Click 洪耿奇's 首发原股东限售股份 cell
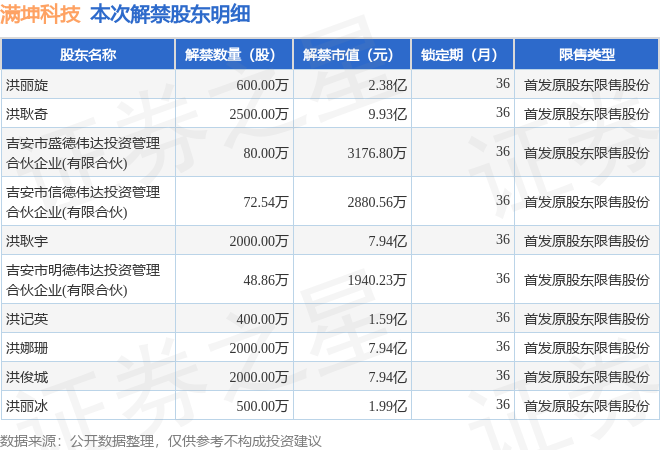The height and width of the screenshot is (450, 660). (x=587, y=114)
